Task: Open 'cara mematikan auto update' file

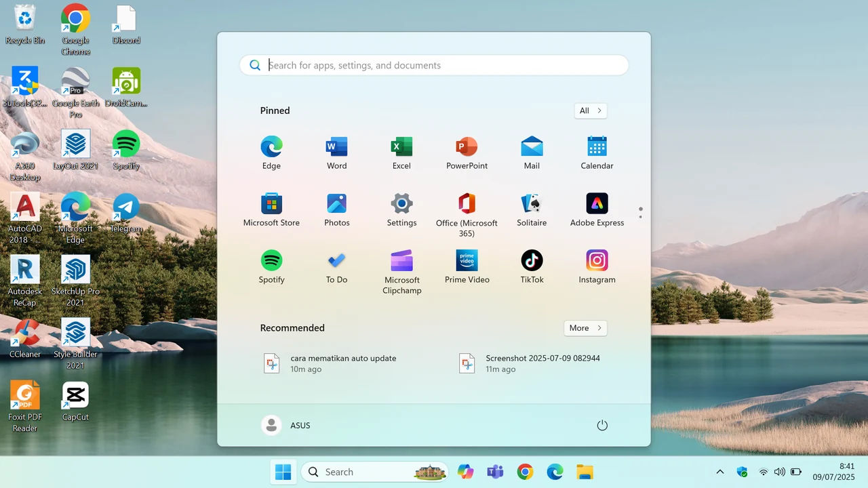Action: [x=330, y=363]
